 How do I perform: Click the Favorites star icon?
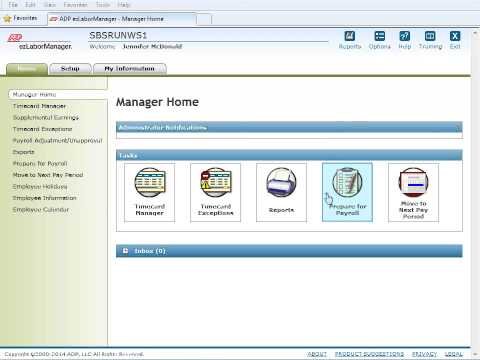(x=7, y=19)
